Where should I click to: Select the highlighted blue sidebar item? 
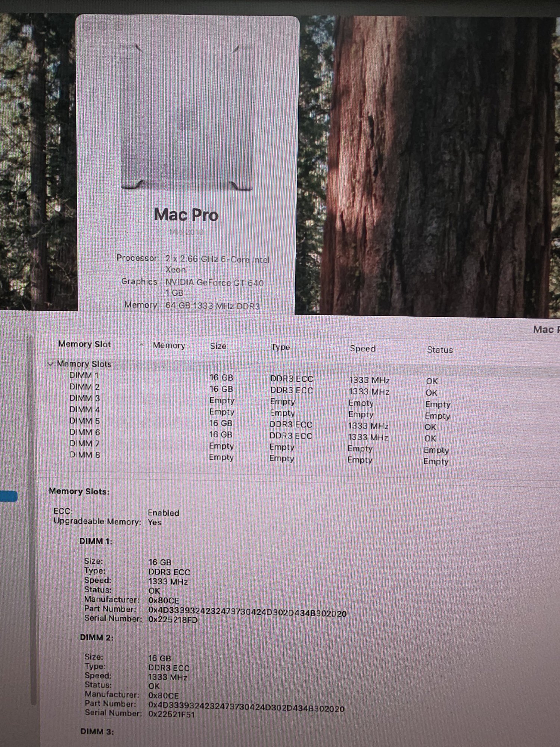9,496
